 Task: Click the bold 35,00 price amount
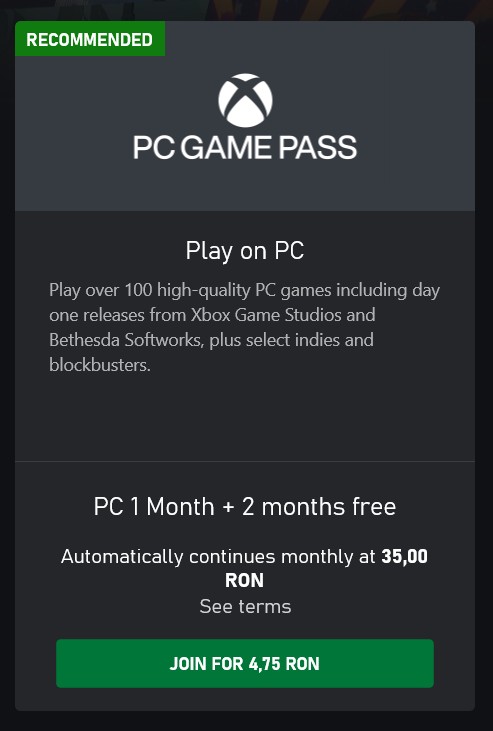pyautogui.click(x=404, y=556)
